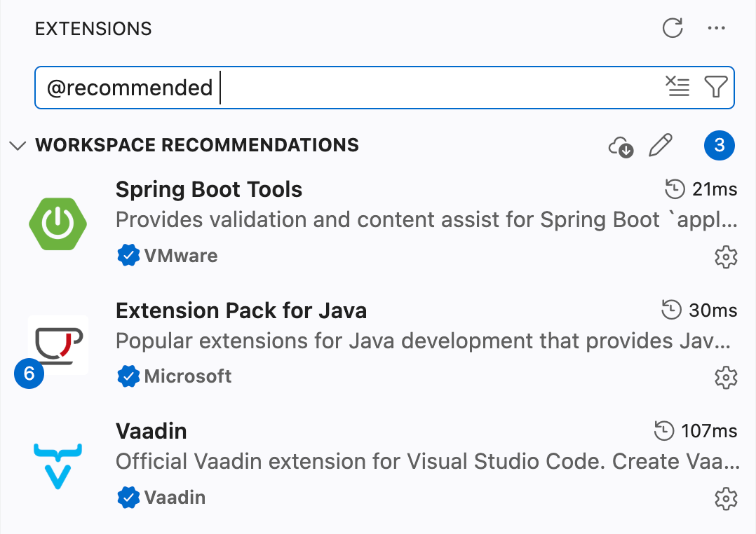Click the Microsoft publisher name
This screenshot has height=534, width=756.
click(188, 376)
